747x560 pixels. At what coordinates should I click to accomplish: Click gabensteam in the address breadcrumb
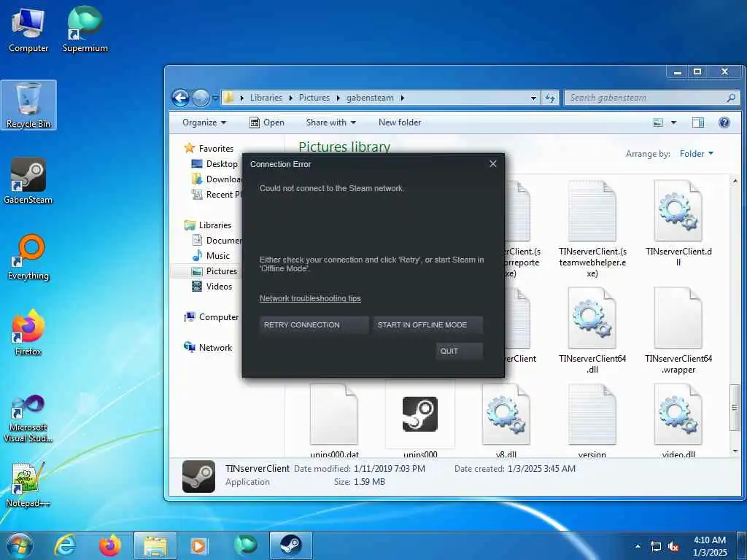370,98
